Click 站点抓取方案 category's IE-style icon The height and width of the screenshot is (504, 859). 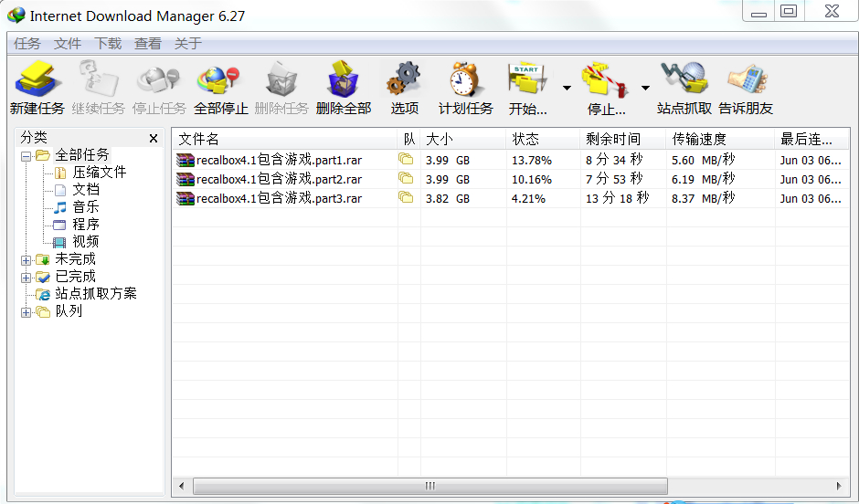[x=43, y=294]
